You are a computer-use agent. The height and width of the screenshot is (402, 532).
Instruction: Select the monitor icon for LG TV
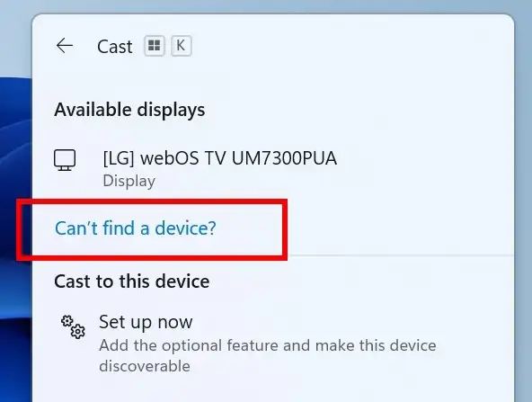65,160
